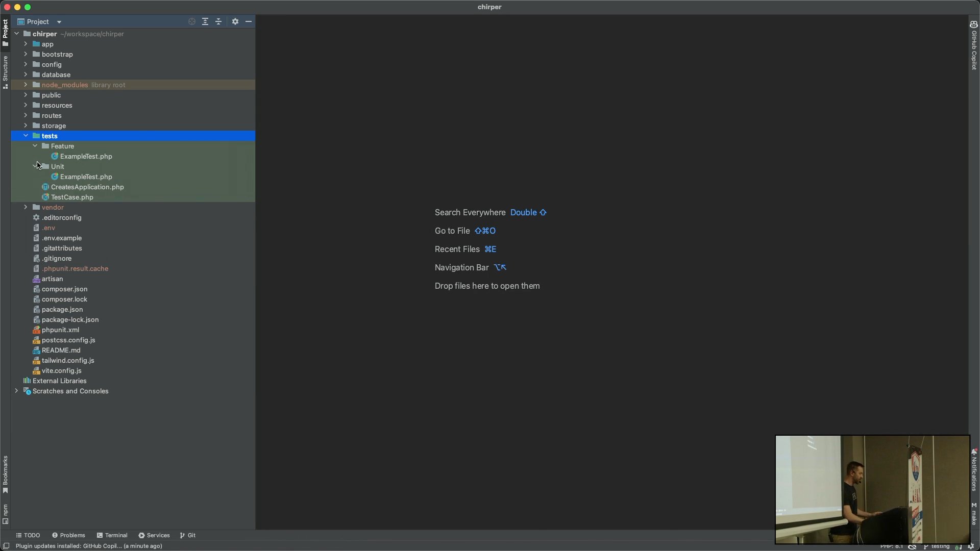Open Project panel settings gear

(235, 21)
